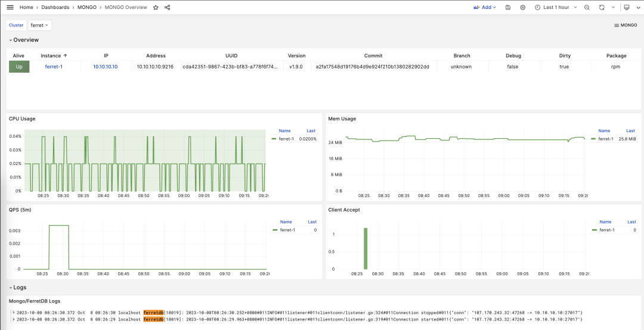Zoom out the time range
The height and width of the screenshot is (330, 644).
(587, 7)
